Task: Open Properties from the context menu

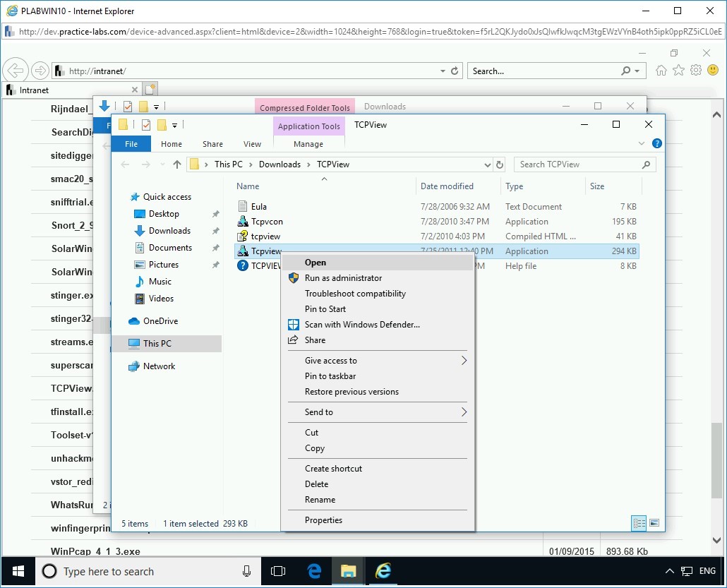Action: tap(324, 520)
